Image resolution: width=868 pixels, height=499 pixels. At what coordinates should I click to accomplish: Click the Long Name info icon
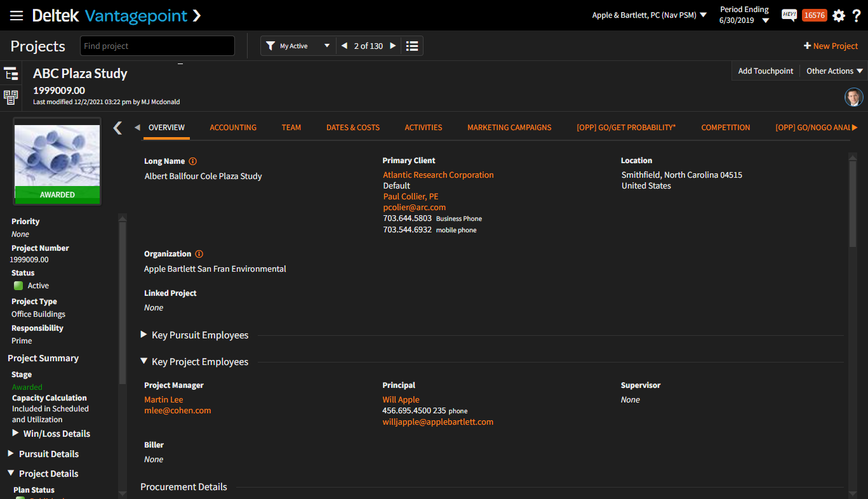pos(193,161)
